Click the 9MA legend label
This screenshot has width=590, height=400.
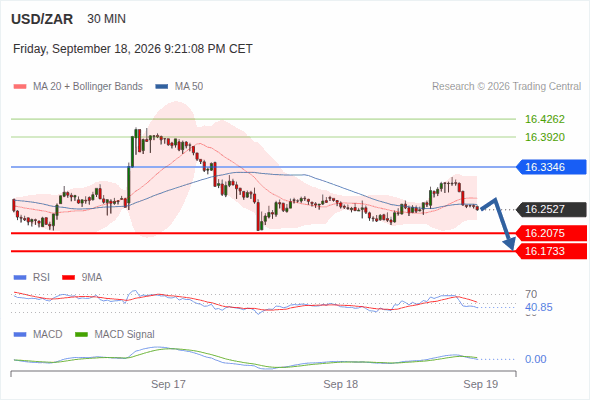coord(92,278)
